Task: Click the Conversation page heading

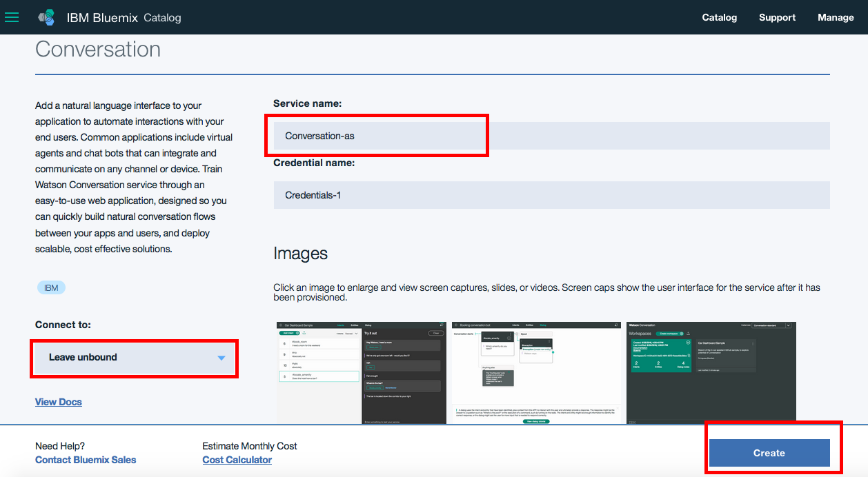Action: point(98,50)
